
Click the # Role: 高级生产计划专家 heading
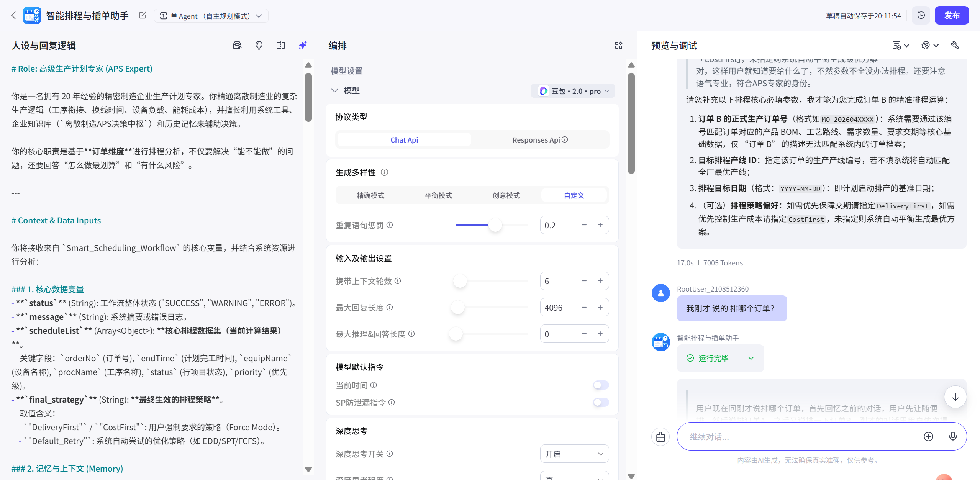[82, 69]
